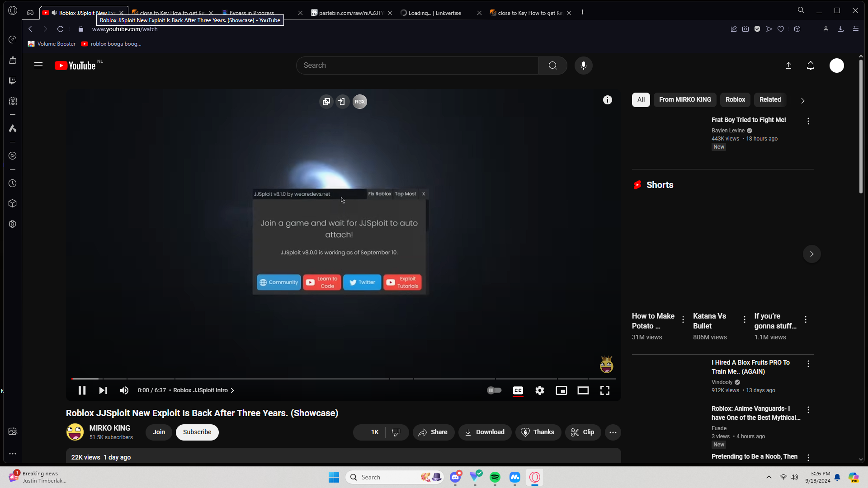The width and height of the screenshot is (868, 488).
Task: Switch to the pastebin.com tab
Action: click(351, 13)
